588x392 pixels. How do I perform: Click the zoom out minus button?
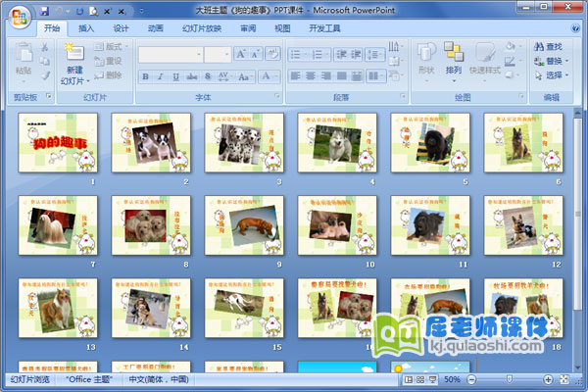(x=473, y=379)
